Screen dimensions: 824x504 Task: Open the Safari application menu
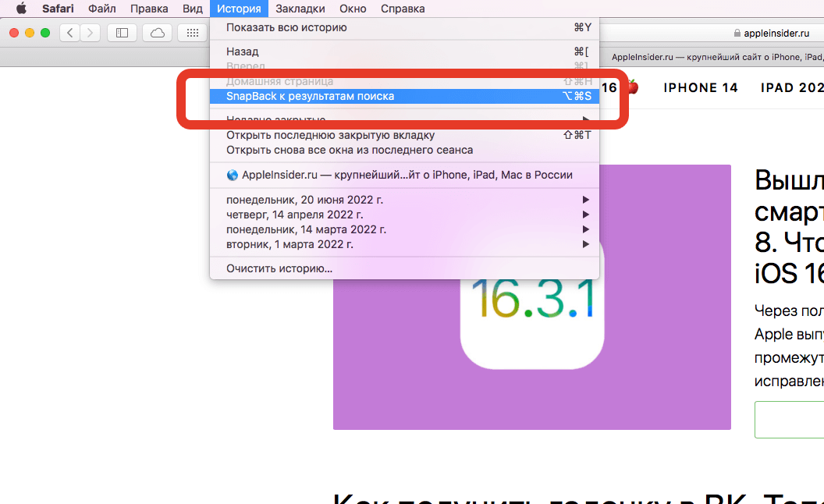(x=58, y=9)
